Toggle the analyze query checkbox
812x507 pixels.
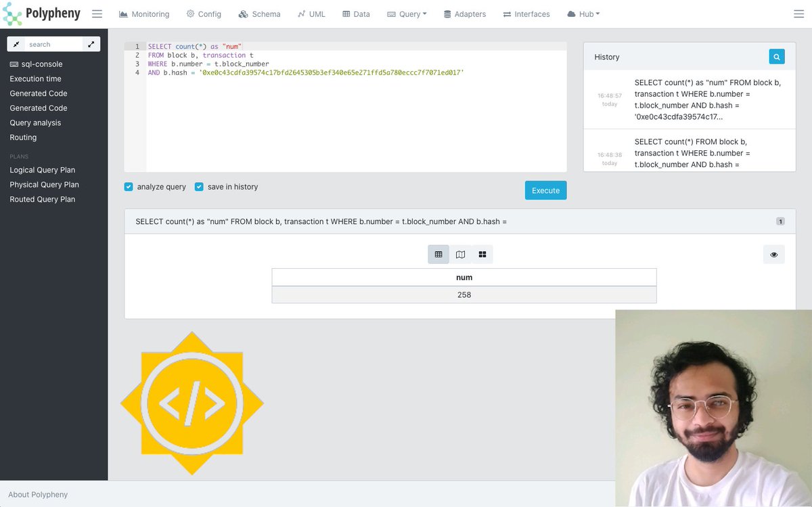[129, 187]
